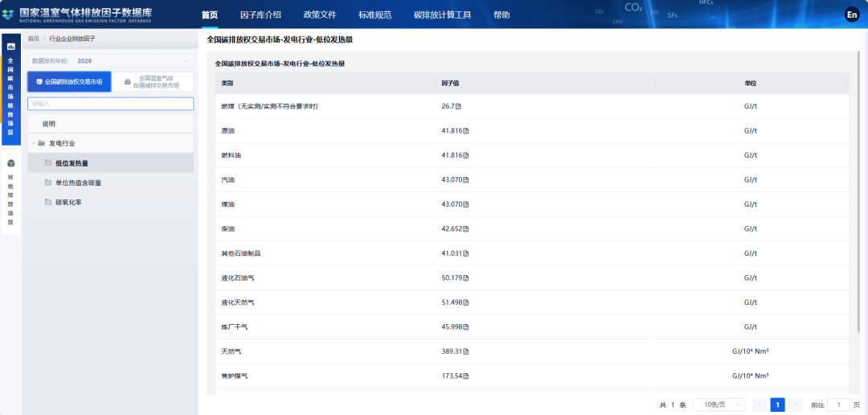Open the 数据发布年份 2026 dropdown
The height and width of the screenshot is (415, 868).
(x=111, y=61)
